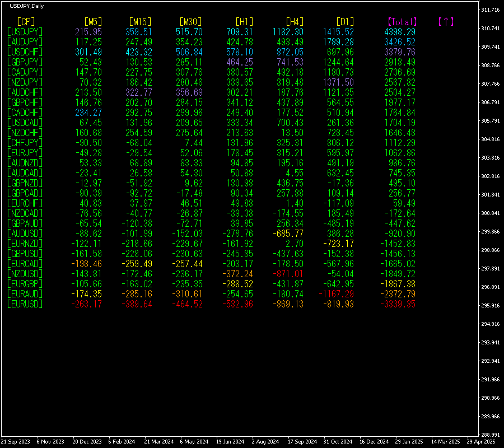Click NZDUSD H4 value -871.01

pos(288,274)
